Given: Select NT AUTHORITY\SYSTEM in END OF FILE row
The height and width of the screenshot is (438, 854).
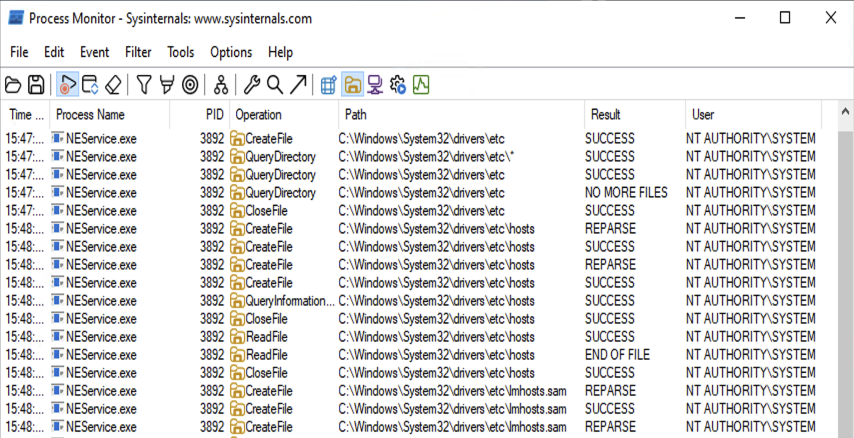Looking at the screenshot, I should [751, 355].
